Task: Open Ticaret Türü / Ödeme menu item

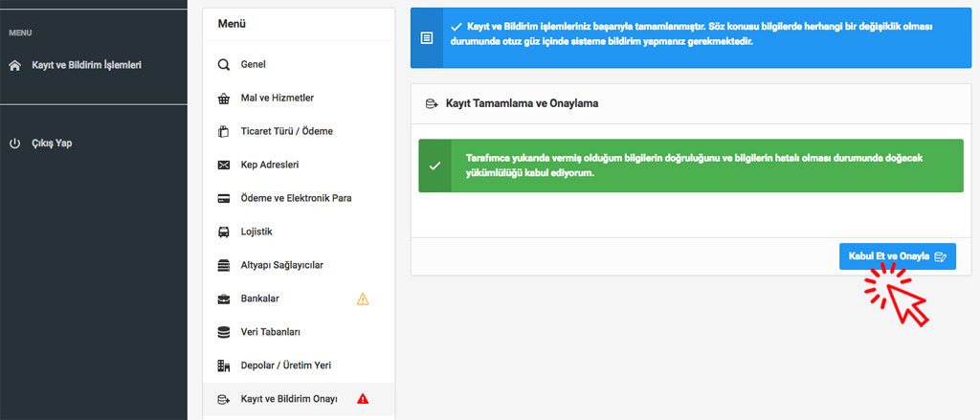Action: tap(286, 132)
